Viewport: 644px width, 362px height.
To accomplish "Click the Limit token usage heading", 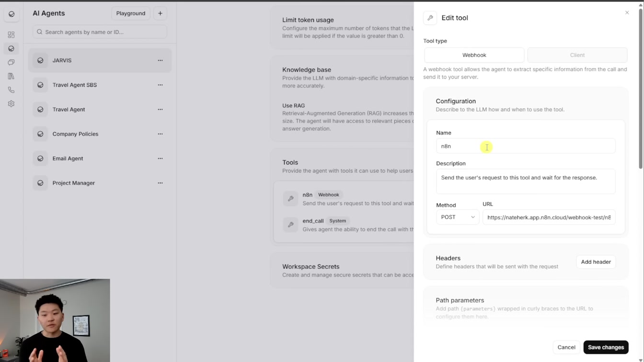I will 308,20.
